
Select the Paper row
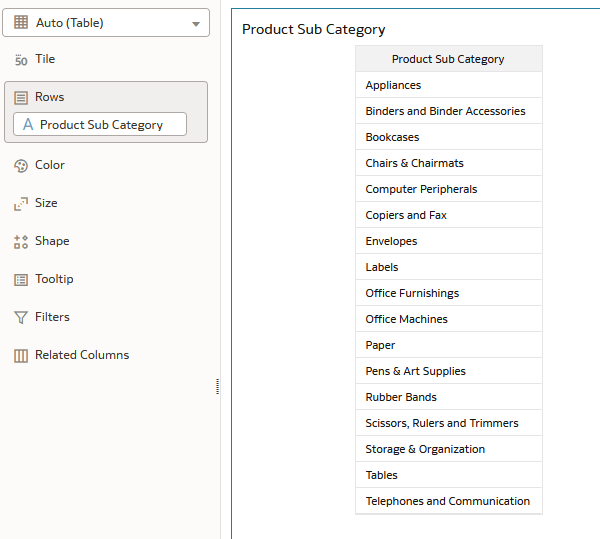(x=449, y=345)
